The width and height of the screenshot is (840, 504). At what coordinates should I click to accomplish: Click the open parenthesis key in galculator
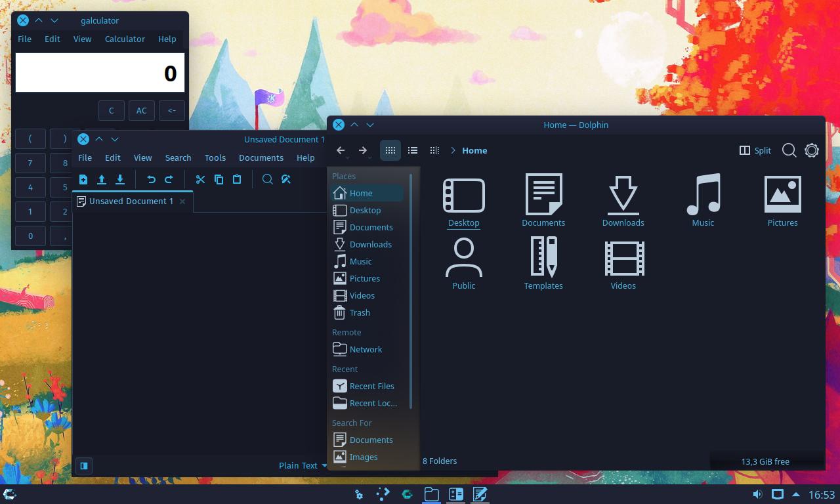30,138
